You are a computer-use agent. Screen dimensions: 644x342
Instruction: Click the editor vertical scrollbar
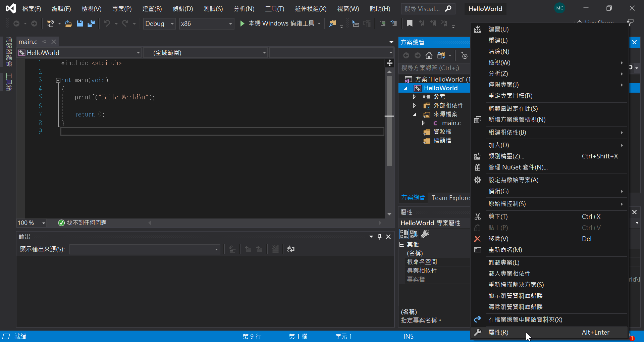point(389,141)
